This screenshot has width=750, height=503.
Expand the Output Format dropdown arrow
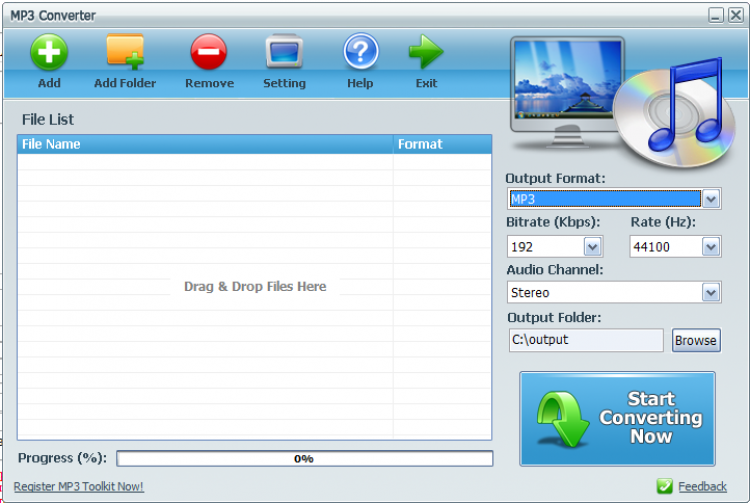tap(711, 199)
